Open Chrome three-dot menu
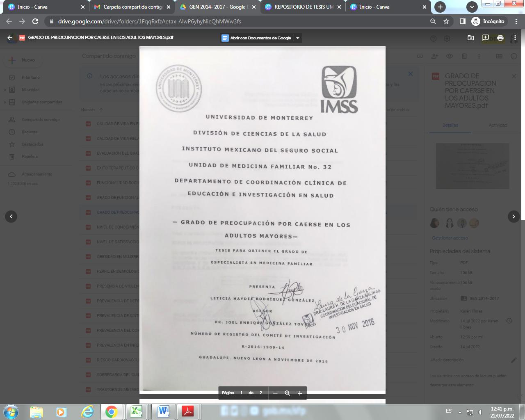Image resolution: width=525 pixels, height=420 pixels. [x=516, y=21]
